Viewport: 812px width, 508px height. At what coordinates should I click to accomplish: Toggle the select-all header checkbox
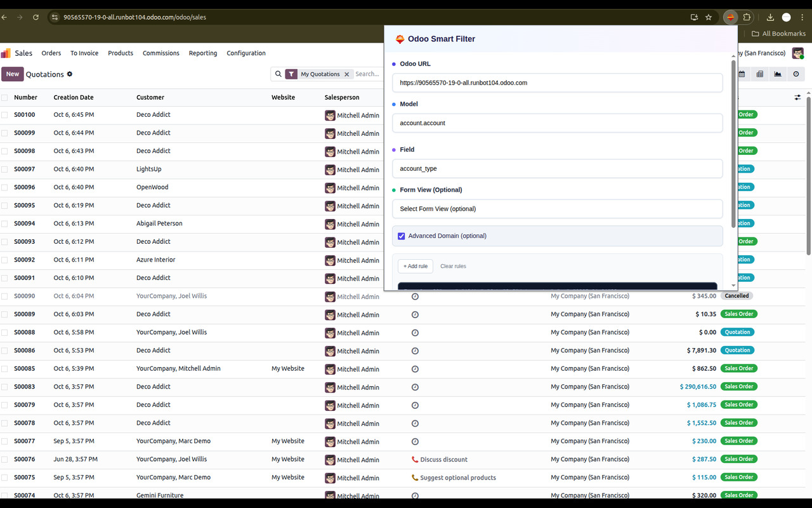4,97
